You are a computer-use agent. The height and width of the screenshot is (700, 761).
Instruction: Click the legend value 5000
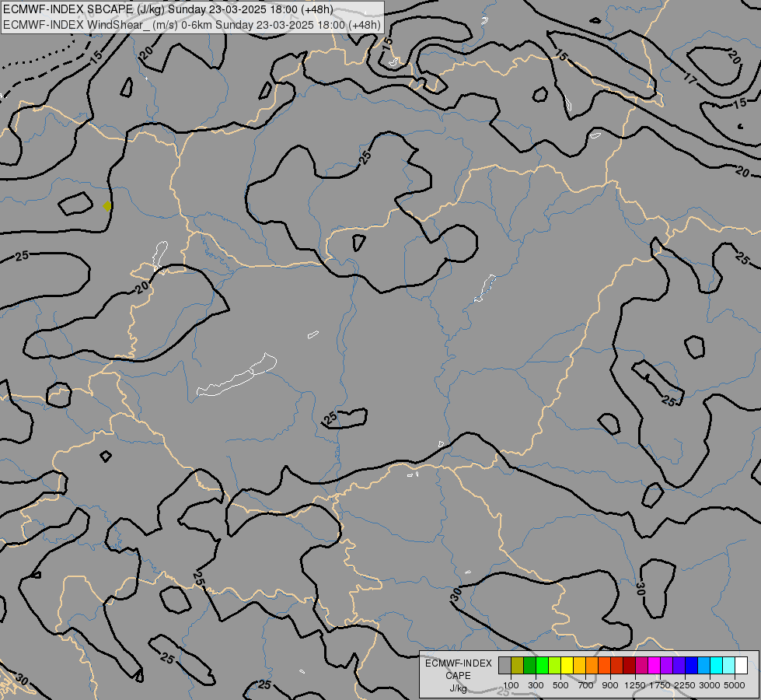coord(735,685)
